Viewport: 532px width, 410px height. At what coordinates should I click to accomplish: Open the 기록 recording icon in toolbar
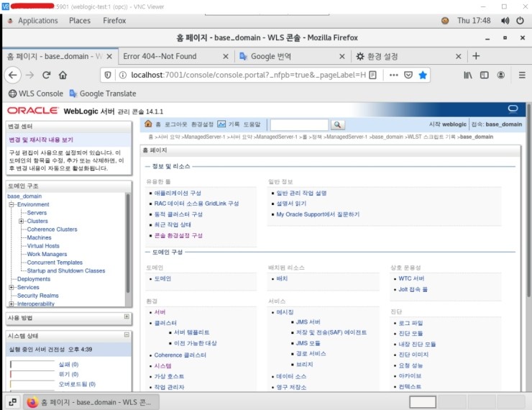coord(221,124)
